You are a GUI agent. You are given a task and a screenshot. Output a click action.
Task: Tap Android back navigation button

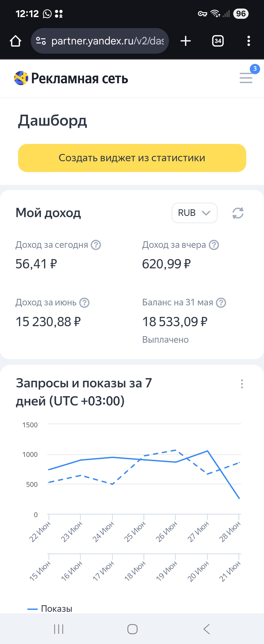pyautogui.click(x=207, y=629)
